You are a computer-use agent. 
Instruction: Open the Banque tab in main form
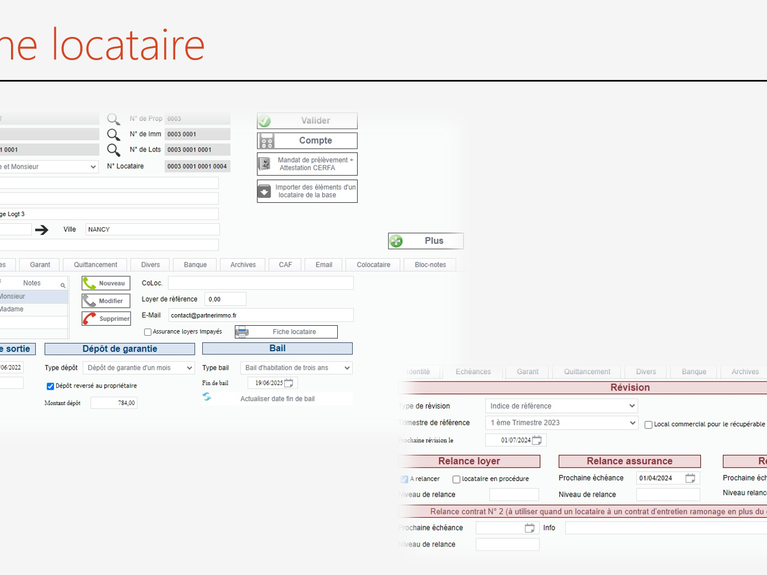195,265
